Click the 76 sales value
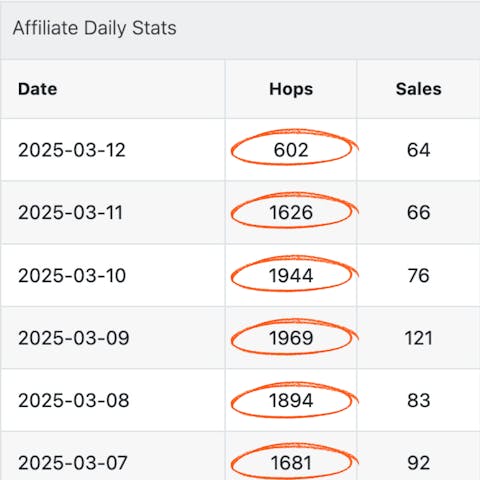480x480 pixels. click(419, 276)
